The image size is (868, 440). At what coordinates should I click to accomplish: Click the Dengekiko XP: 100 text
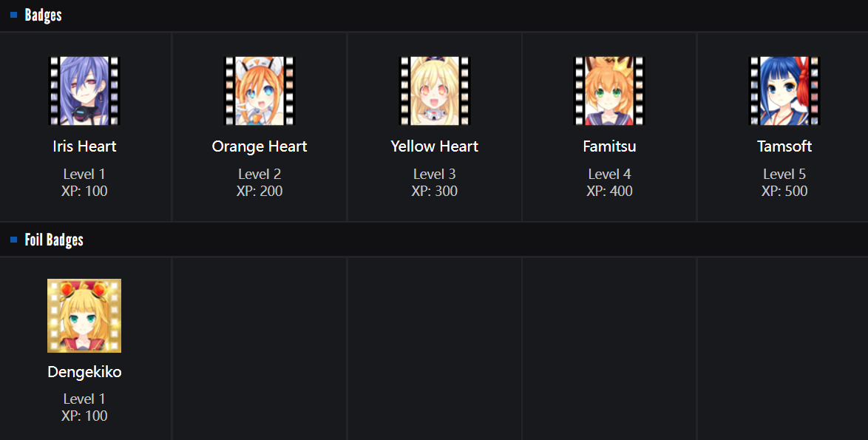click(x=84, y=416)
